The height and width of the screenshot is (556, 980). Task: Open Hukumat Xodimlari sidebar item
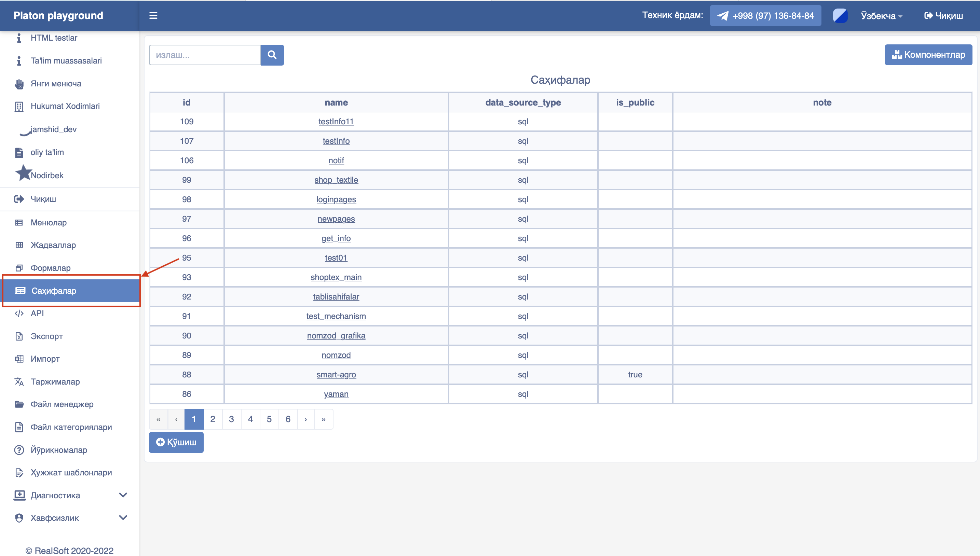click(x=65, y=106)
